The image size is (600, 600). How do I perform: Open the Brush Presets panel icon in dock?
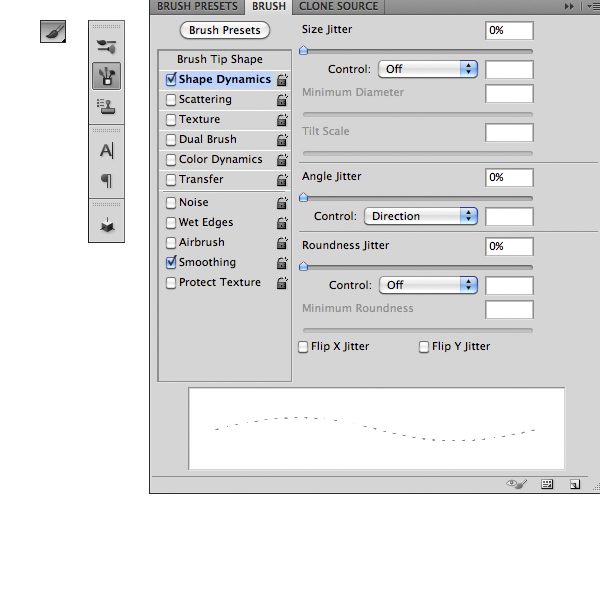click(106, 46)
